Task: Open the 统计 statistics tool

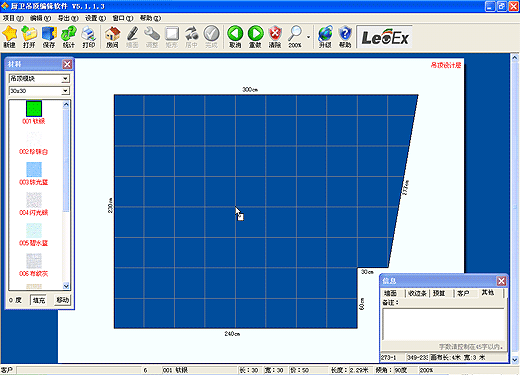Action: [x=69, y=37]
